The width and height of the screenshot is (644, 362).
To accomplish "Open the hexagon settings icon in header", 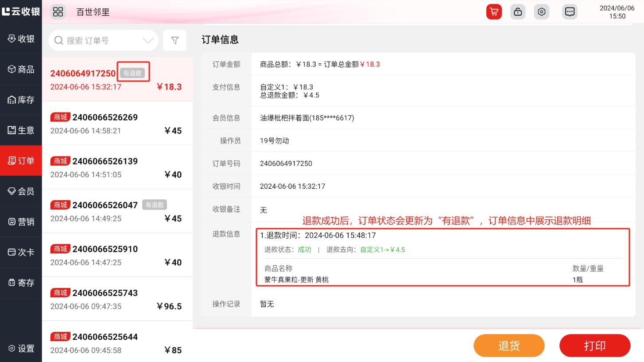I will [541, 12].
